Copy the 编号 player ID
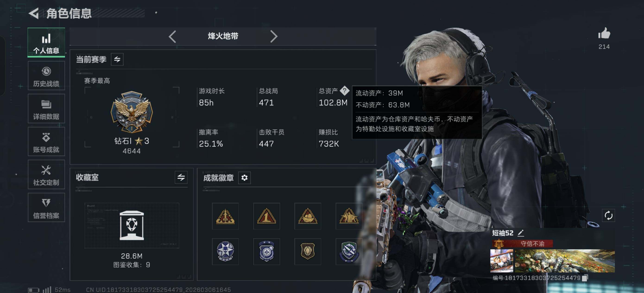644x293 pixels. 585,278
